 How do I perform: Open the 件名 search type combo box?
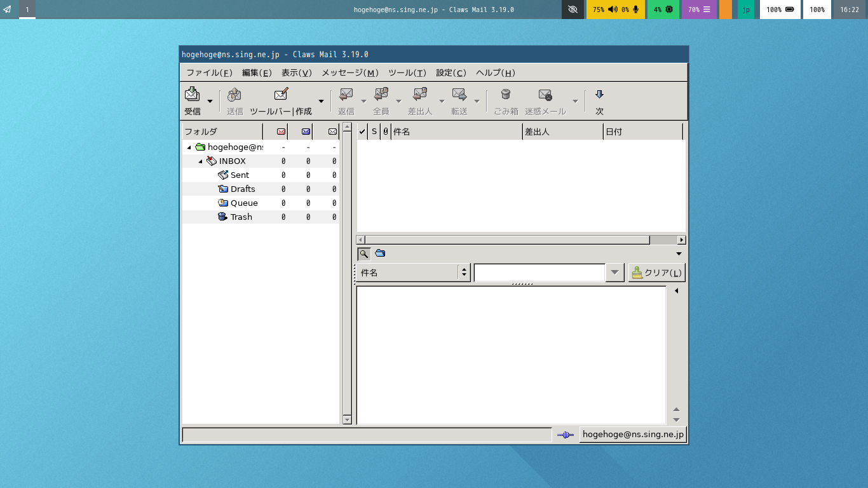pos(414,273)
